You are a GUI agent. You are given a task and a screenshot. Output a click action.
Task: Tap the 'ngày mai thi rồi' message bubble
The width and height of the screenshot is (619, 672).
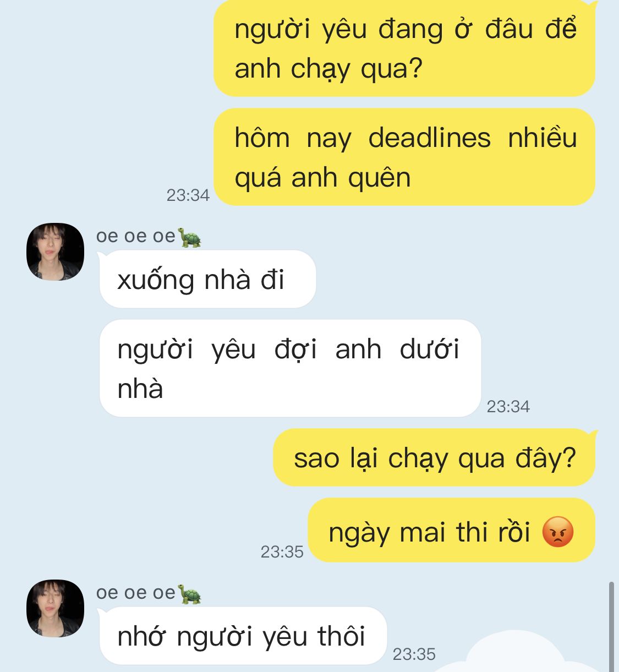click(451, 531)
